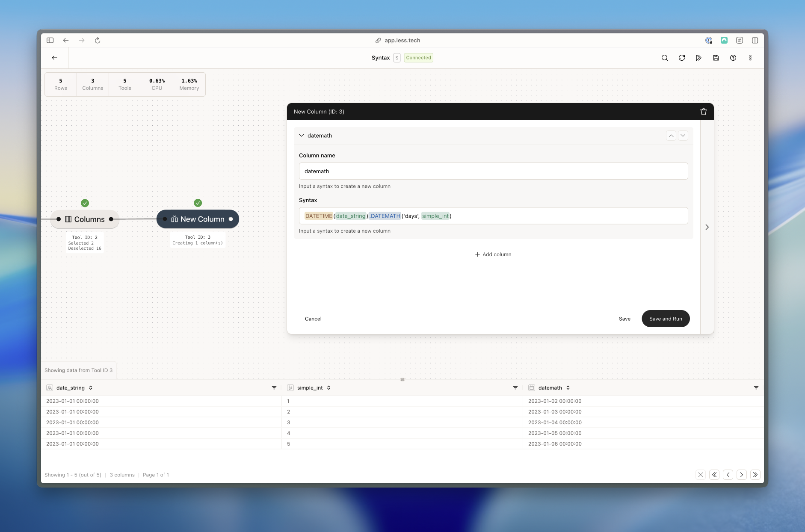This screenshot has height=532, width=805.
Task: Click green checkmark above Columns node
Action: (x=85, y=203)
